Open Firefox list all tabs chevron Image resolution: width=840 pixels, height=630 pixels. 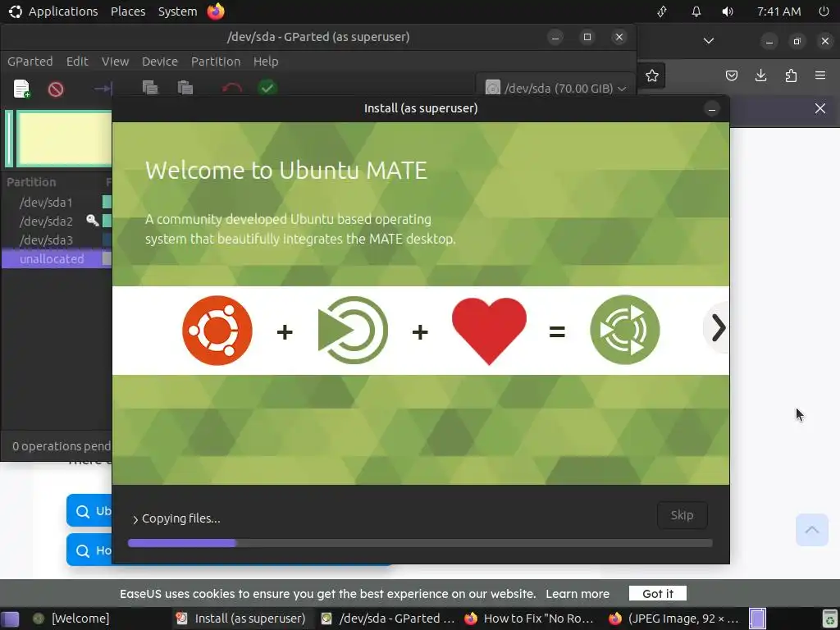[708, 41]
